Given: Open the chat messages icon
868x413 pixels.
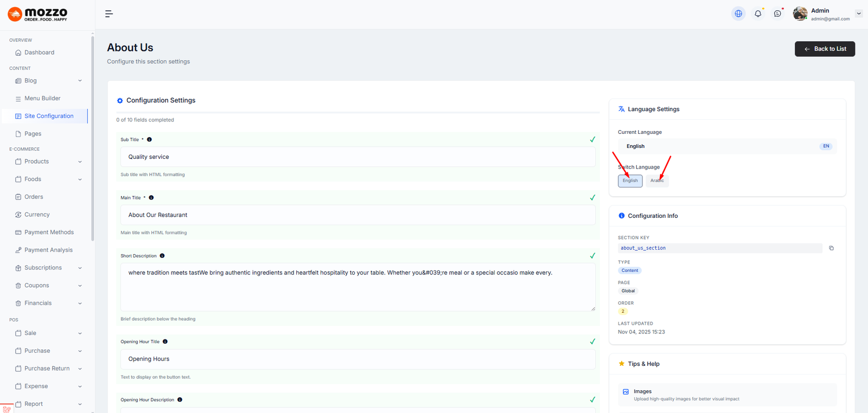Looking at the screenshot, I should tap(777, 14).
